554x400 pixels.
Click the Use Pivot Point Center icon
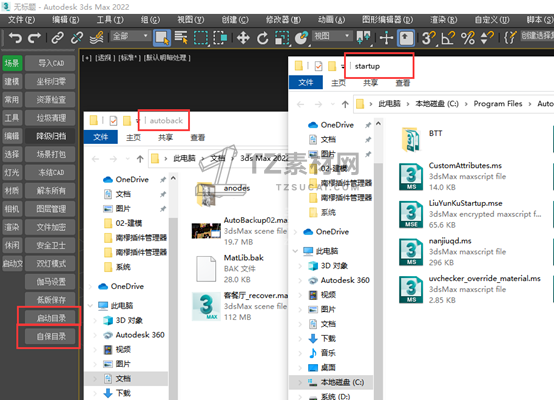pos(363,37)
